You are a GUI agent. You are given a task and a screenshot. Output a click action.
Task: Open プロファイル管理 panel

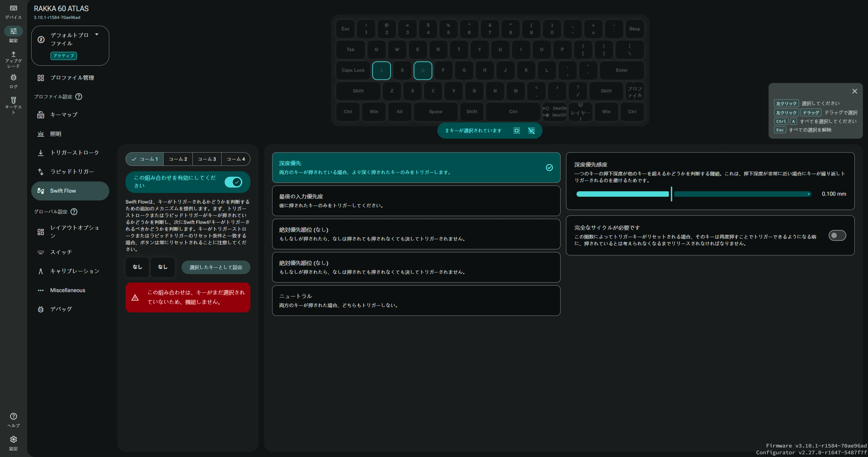73,77
